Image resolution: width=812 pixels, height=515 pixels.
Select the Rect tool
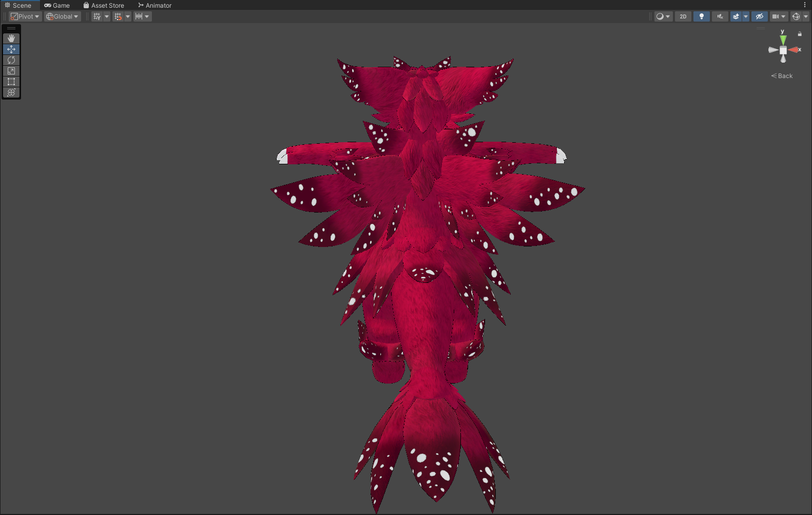click(11, 82)
